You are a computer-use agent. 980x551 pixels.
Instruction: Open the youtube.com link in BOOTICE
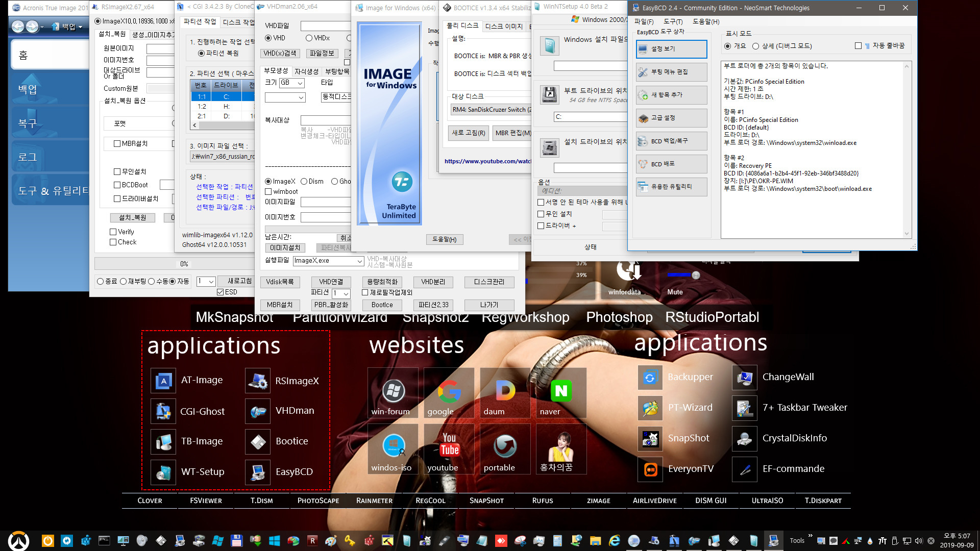point(487,161)
